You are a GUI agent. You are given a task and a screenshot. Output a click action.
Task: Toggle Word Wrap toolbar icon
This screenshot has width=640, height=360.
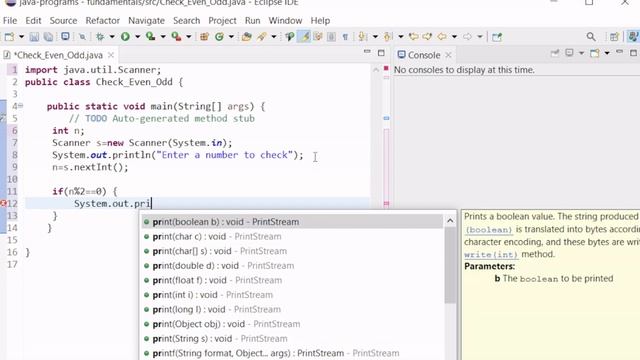(318, 37)
